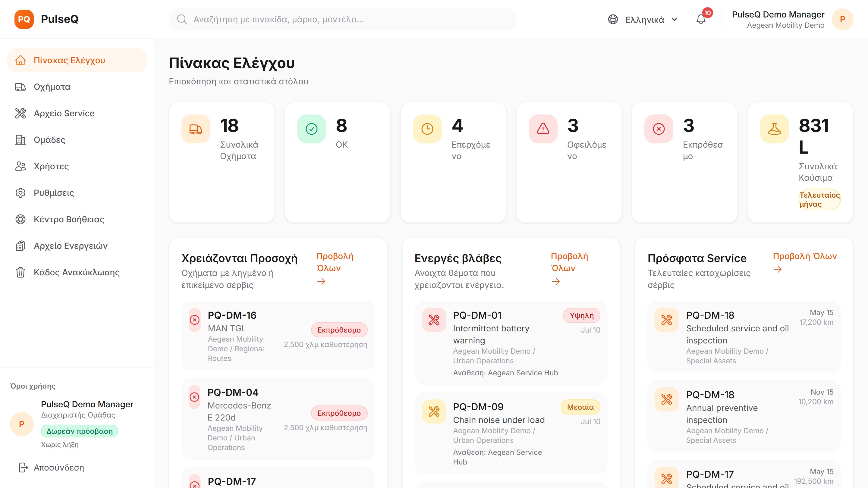Open Κάδος Ανακύκλωσης recycle bin

pos(77,272)
